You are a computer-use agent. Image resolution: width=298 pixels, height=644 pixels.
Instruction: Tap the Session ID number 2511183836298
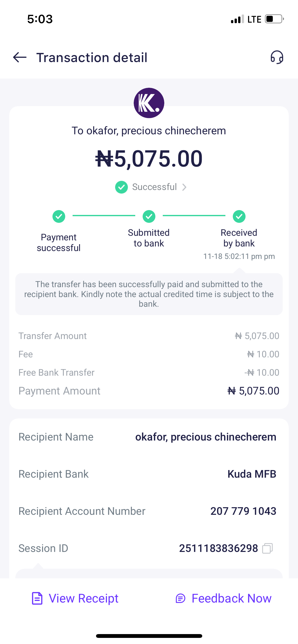218,548
